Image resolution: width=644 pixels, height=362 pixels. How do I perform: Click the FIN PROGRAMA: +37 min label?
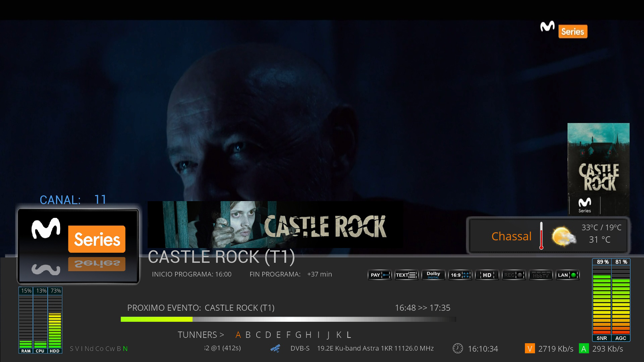point(291,274)
